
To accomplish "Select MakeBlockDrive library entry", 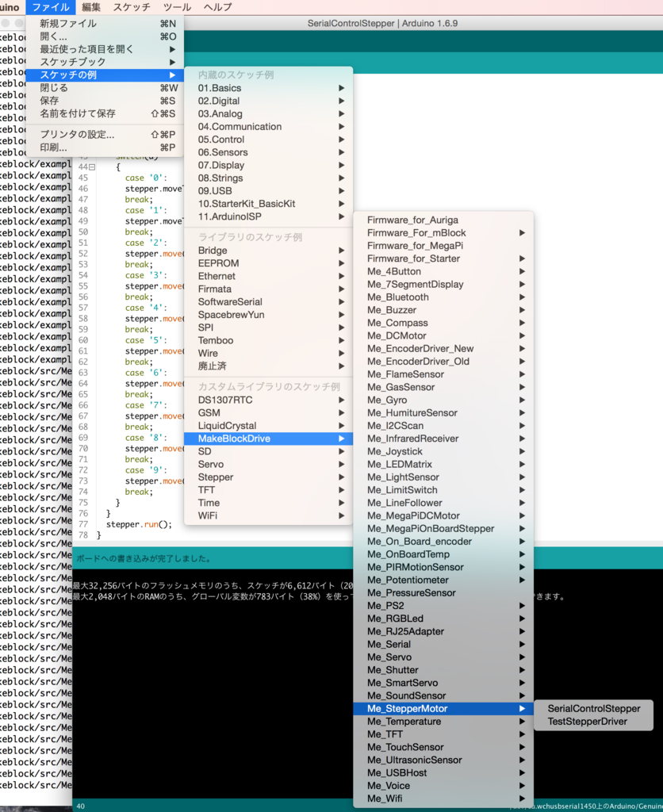I will 268,439.
